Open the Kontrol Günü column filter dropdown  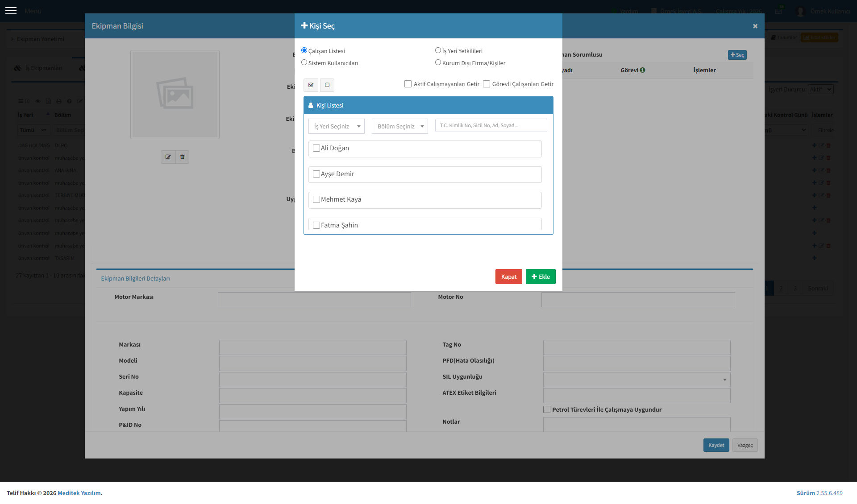click(786, 130)
